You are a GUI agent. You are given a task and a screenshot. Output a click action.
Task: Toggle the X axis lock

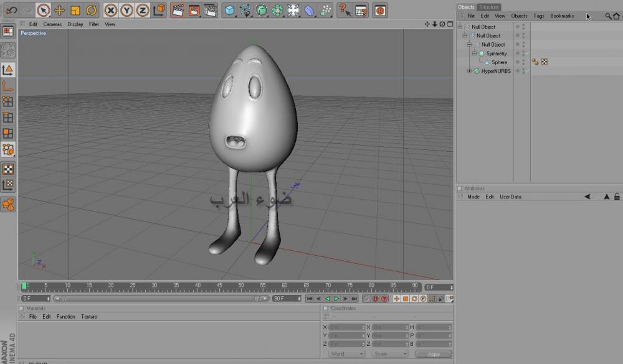[110, 10]
